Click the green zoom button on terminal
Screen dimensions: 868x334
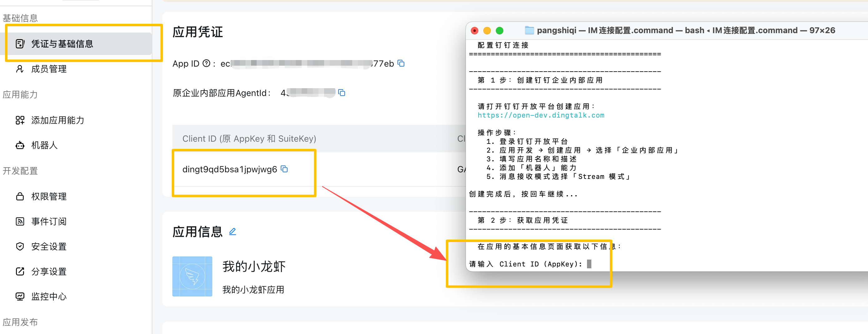(x=499, y=31)
